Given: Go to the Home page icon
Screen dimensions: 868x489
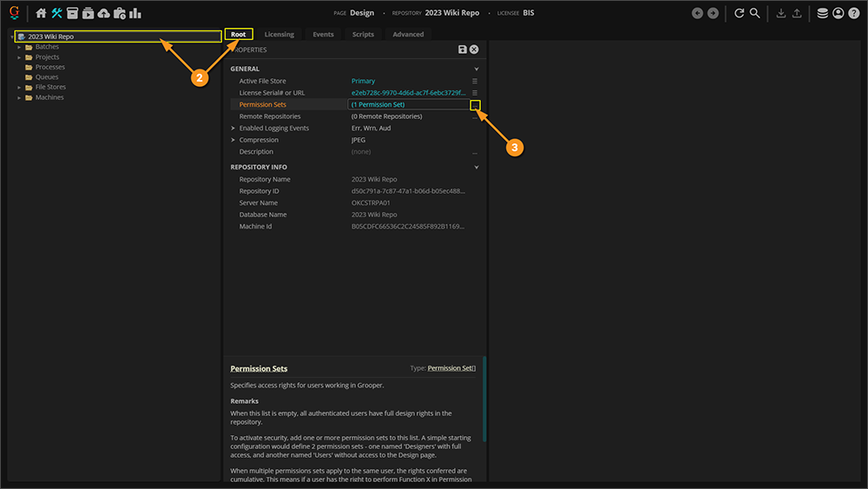Looking at the screenshot, I should coord(41,13).
